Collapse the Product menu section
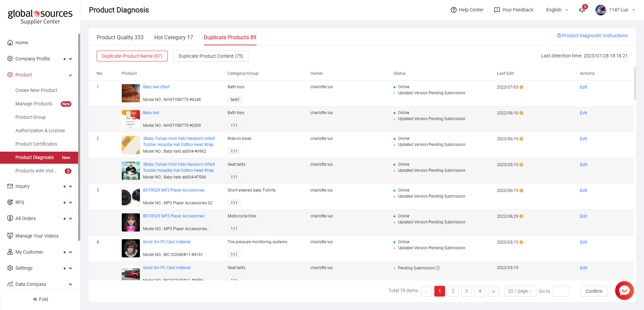 [70, 75]
